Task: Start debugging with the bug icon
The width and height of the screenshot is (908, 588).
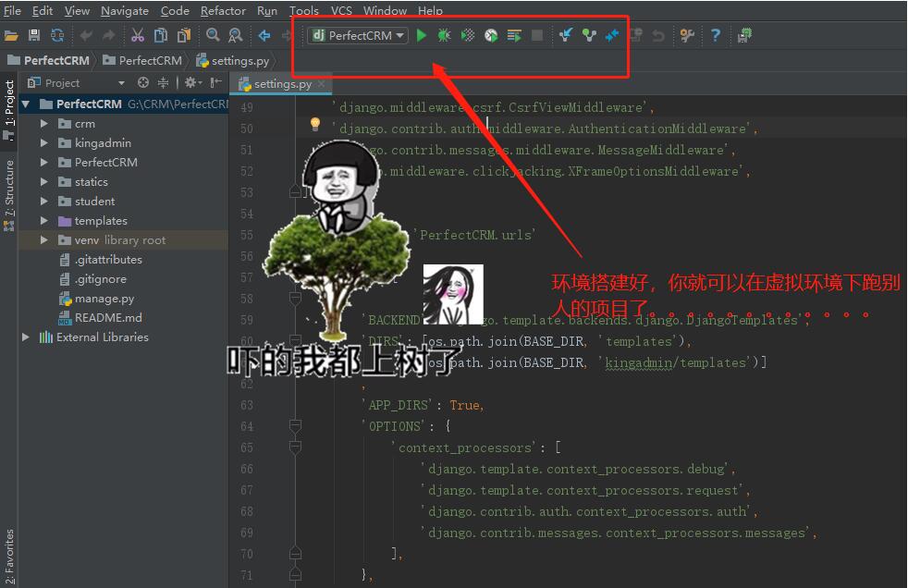Action: pos(444,35)
